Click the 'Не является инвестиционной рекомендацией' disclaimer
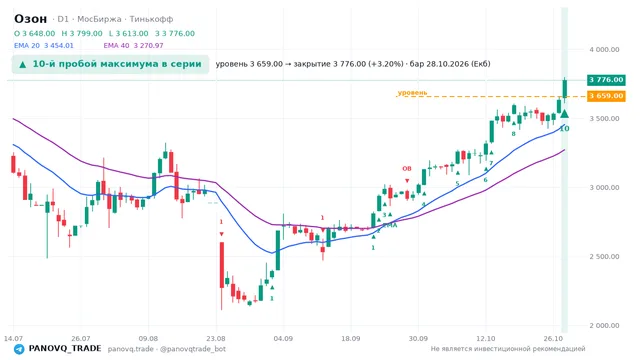 point(508,349)
